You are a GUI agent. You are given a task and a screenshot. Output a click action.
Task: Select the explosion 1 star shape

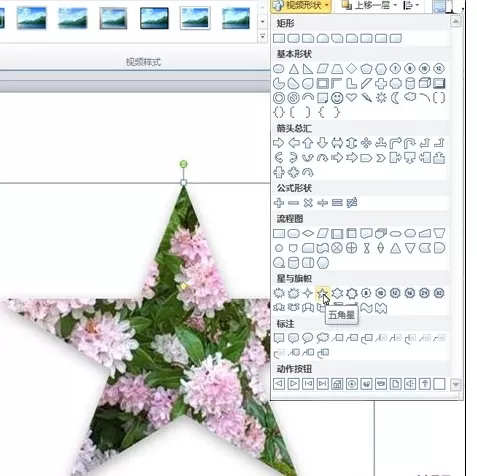click(x=279, y=293)
